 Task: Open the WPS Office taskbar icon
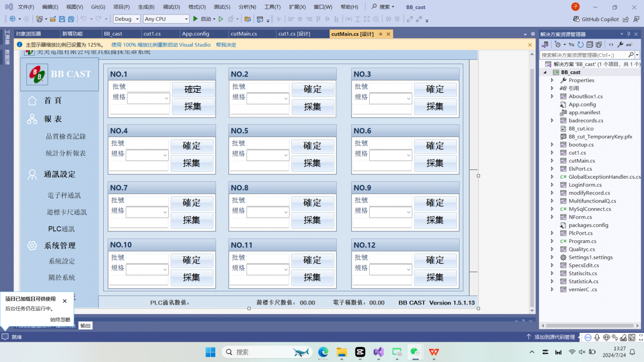tap(433, 352)
